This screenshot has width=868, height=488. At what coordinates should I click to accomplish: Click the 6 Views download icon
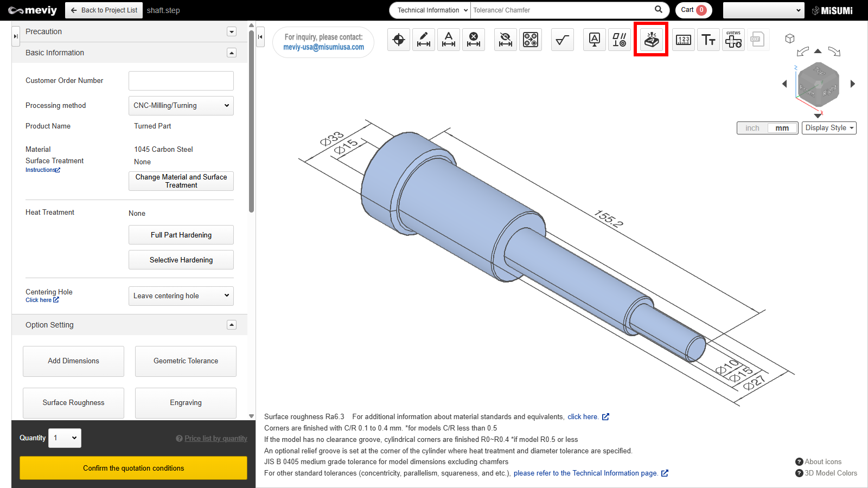[x=733, y=40]
